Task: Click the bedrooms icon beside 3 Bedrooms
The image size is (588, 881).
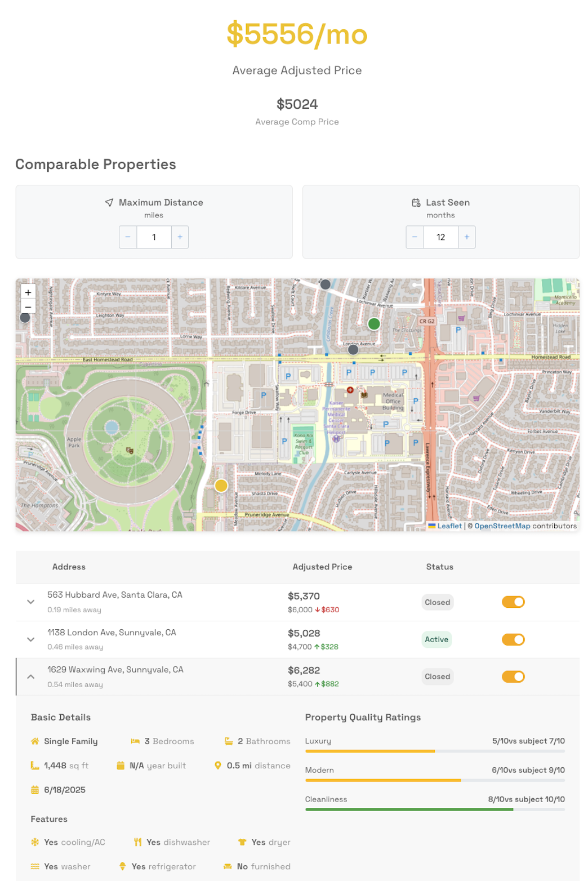Action: tap(136, 741)
